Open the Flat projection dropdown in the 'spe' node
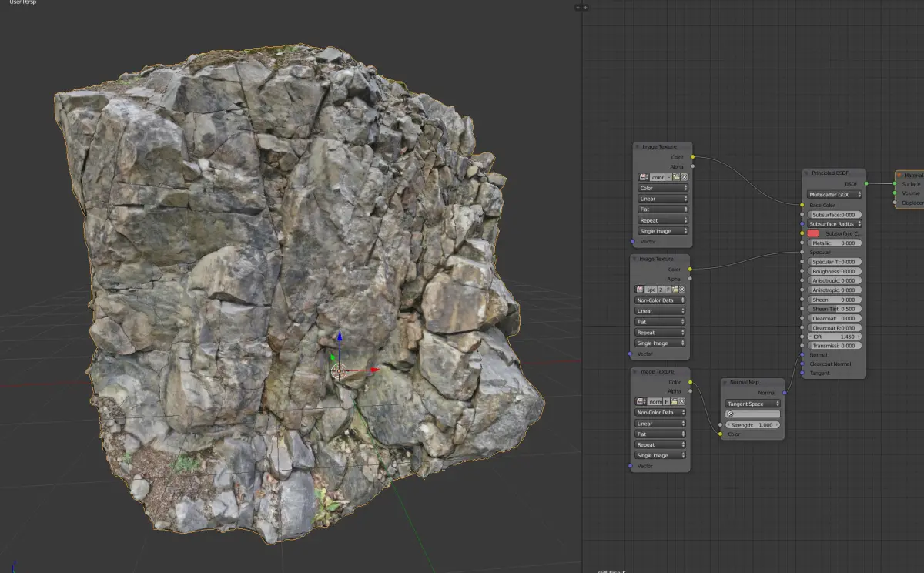 pyautogui.click(x=660, y=322)
